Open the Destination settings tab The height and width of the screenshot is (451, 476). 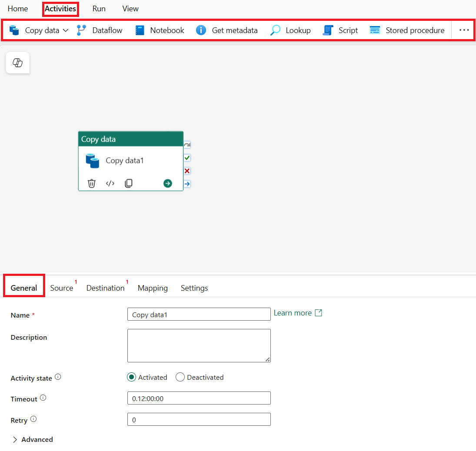coord(105,288)
